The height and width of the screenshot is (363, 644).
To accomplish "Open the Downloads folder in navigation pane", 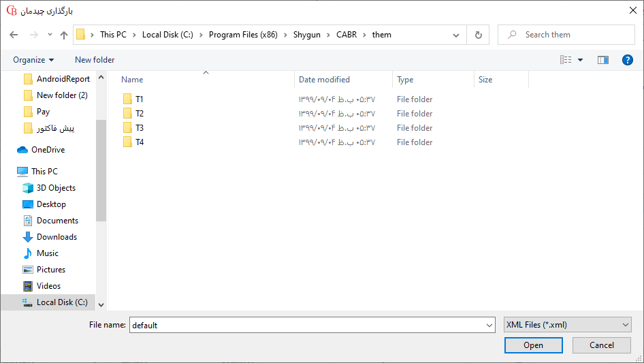I will (x=56, y=237).
